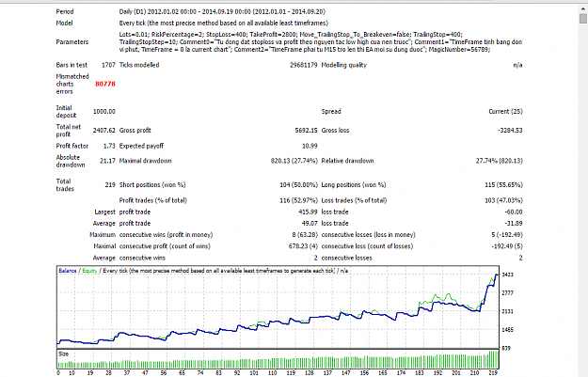Click the balance curve peak at chart end
The height and width of the screenshot is (377, 588).
click(x=498, y=275)
